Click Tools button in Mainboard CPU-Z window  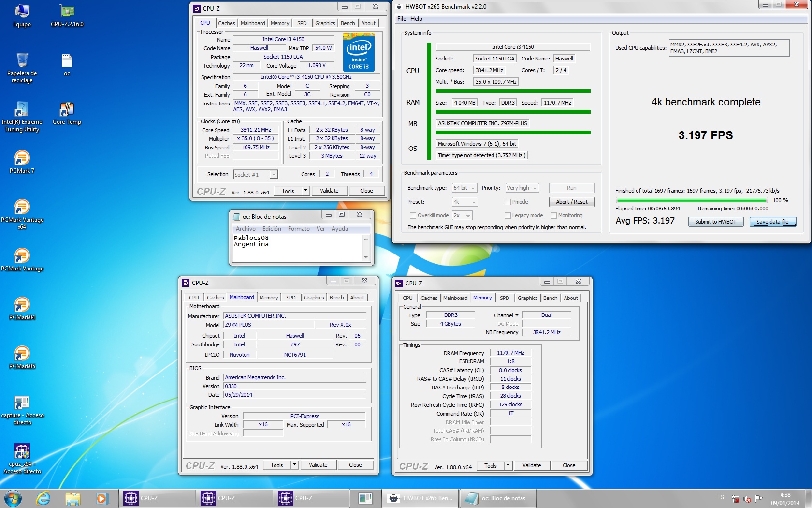pyautogui.click(x=277, y=465)
